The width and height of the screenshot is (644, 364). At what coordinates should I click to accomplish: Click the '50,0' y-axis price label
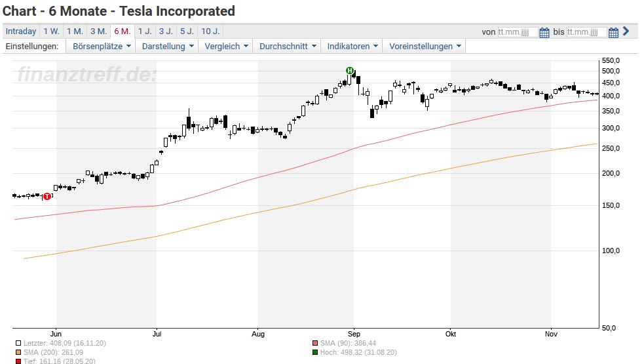point(609,328)
